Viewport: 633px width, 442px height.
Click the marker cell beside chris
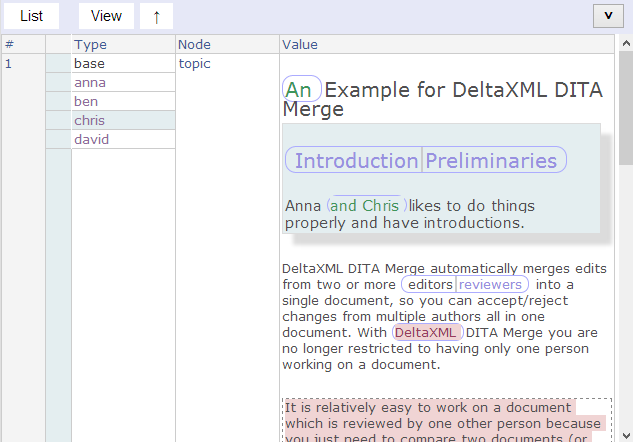(59, 120)
